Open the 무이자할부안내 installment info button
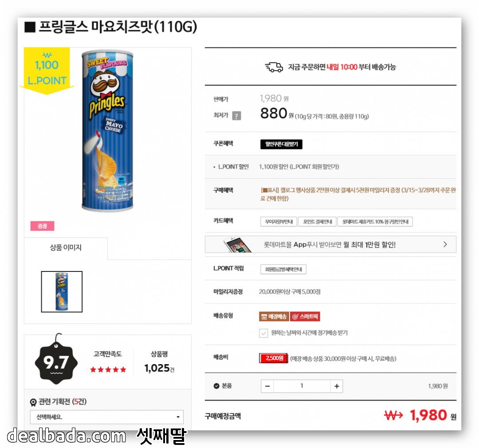Viewport: 479px width, 448px height. [x=279, y=222]
